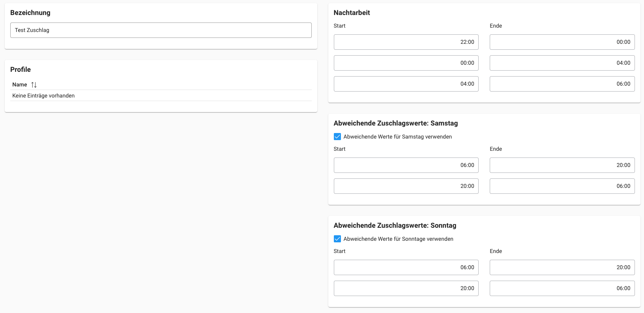Click Nachtarbeit Ende field showing 00:00
This screenshot has width=644, height=313.
pyautogui.click(x=562, y=42)
